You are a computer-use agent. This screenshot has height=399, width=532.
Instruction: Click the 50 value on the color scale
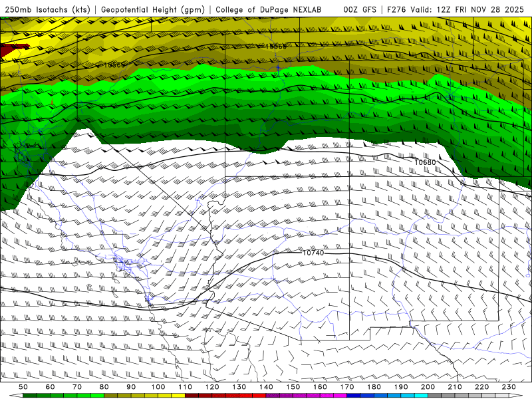[23, 387]
